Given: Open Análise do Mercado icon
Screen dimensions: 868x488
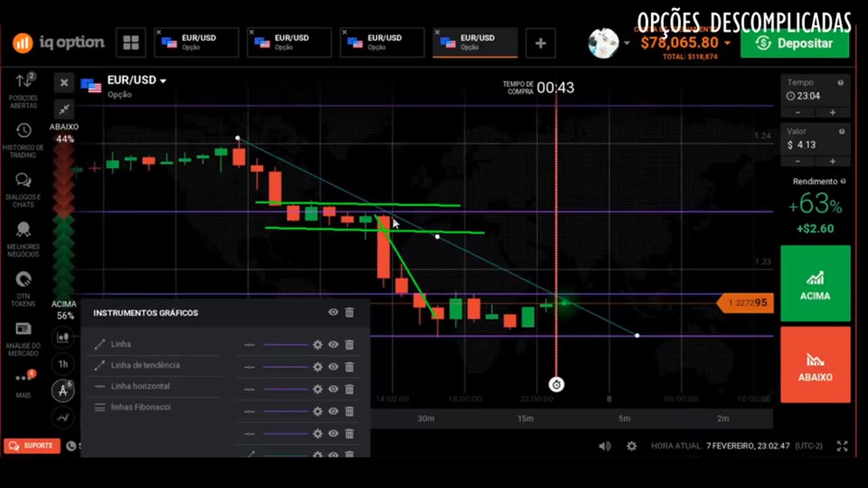Looking at the screenshot, I should [24, 338].
